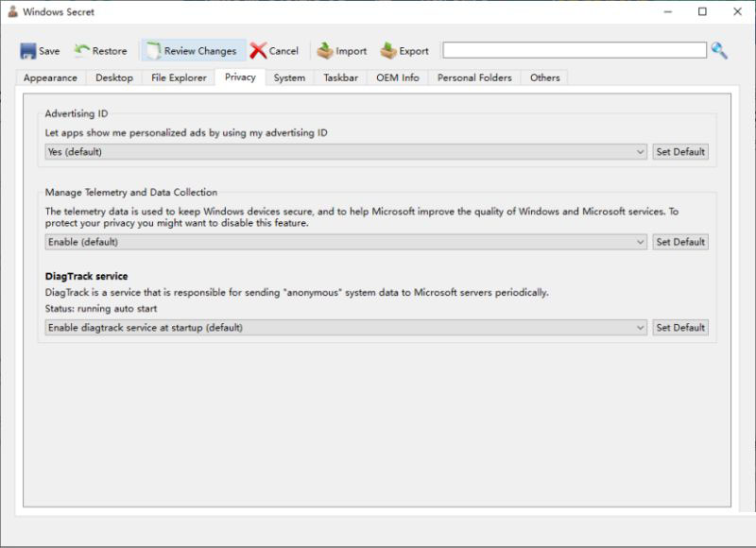The image size is (756, 548).
Task: Open the Advertising ID dropdown
Action: (346, 152)
